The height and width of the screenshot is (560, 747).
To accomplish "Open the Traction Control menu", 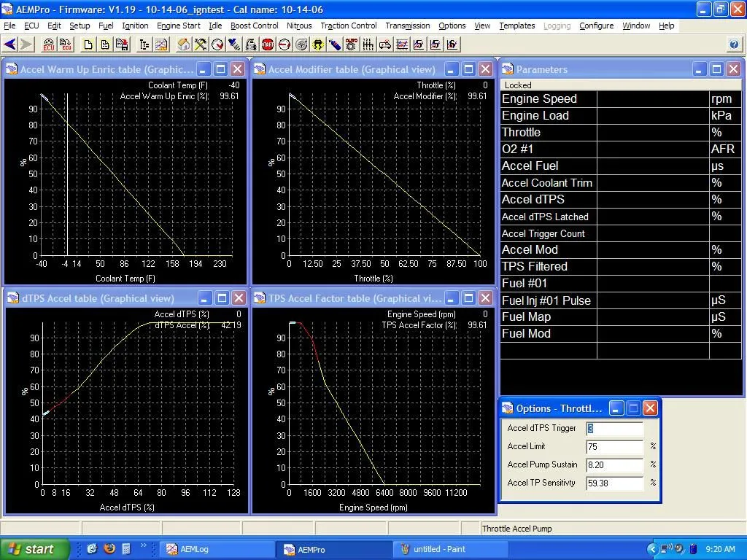I will point(348,26).
